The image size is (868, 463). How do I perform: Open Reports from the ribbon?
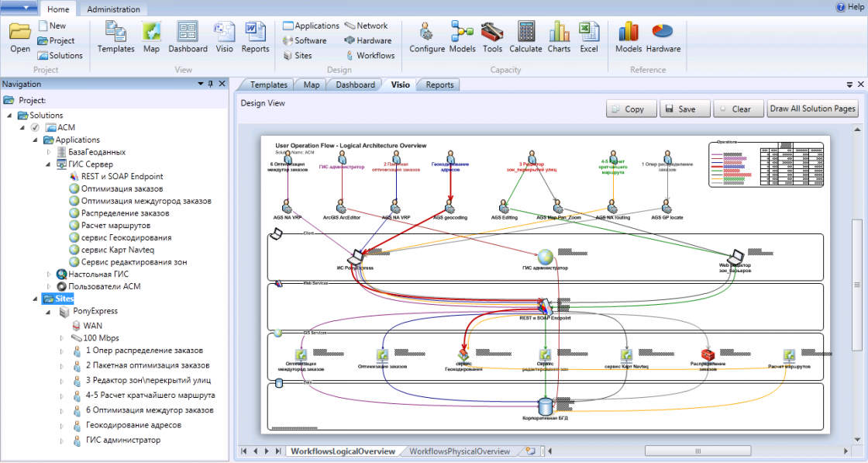[x=255, y=38]
